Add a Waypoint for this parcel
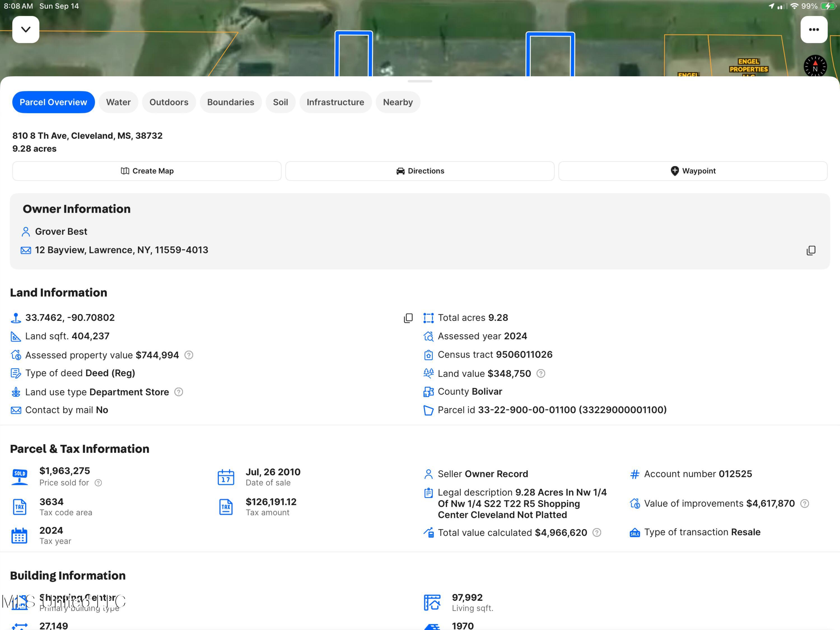The image size is (840, 630). (x=693, y=171)
